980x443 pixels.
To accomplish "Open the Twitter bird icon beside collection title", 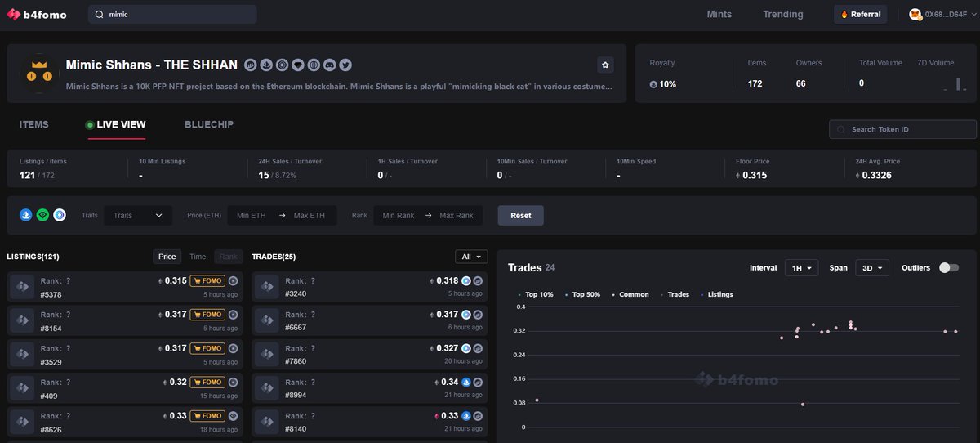I will point(345,65).
